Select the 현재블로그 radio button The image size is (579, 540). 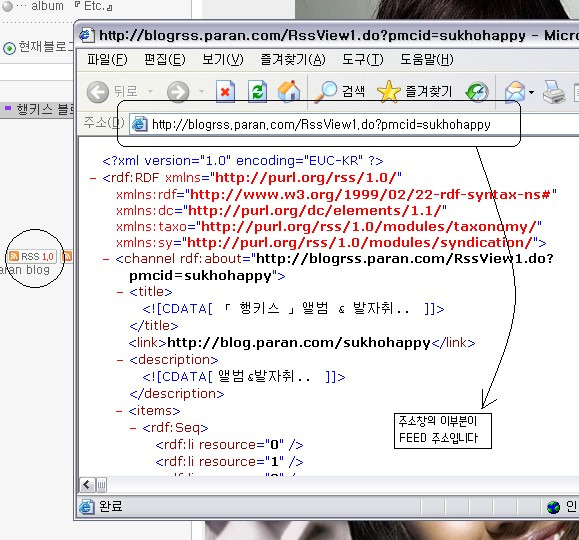[x=9, y=48]
